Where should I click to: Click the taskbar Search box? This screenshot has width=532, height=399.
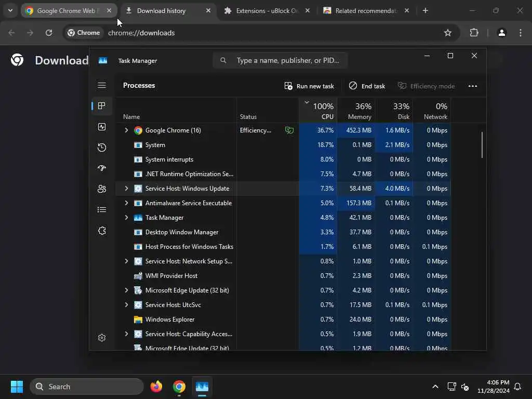tap(87, 387)
